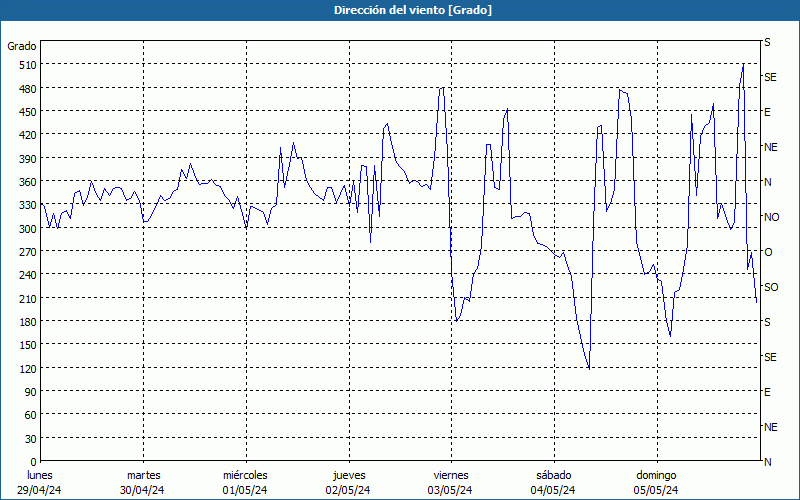The height and width of the screenshot is (500, 800).
Task: Click the "Grado" unit label above the left axis
Action: pos(22,46)
